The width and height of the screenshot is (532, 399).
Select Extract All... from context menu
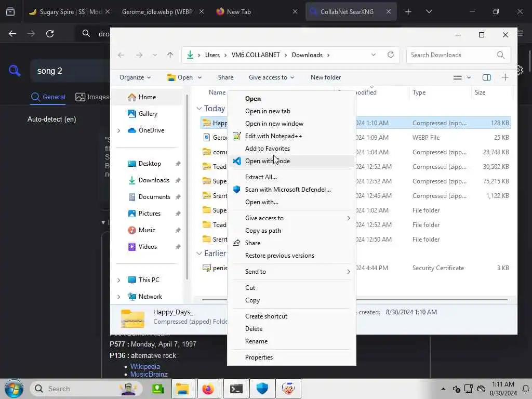(x=261, y=177)
